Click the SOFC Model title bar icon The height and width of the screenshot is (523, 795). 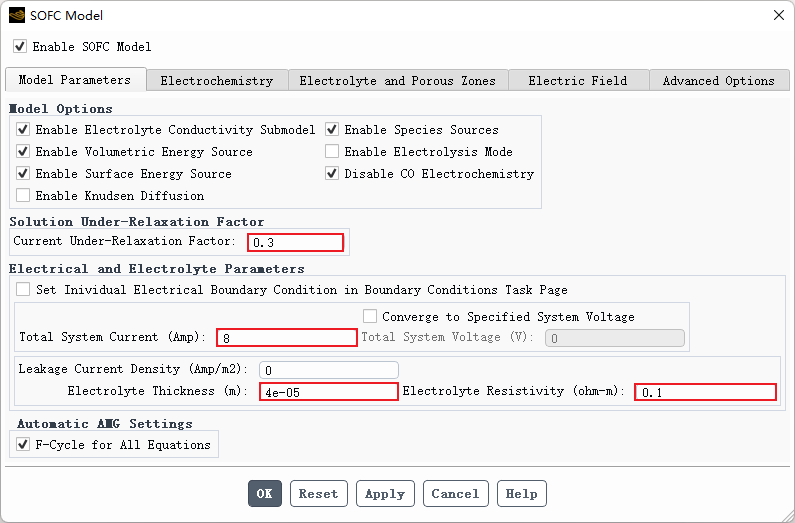[x=17, y=15]
